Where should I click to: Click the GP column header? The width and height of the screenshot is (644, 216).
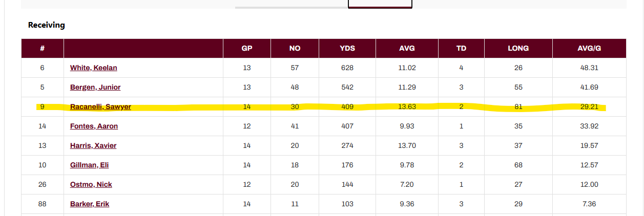pos(247,49)
